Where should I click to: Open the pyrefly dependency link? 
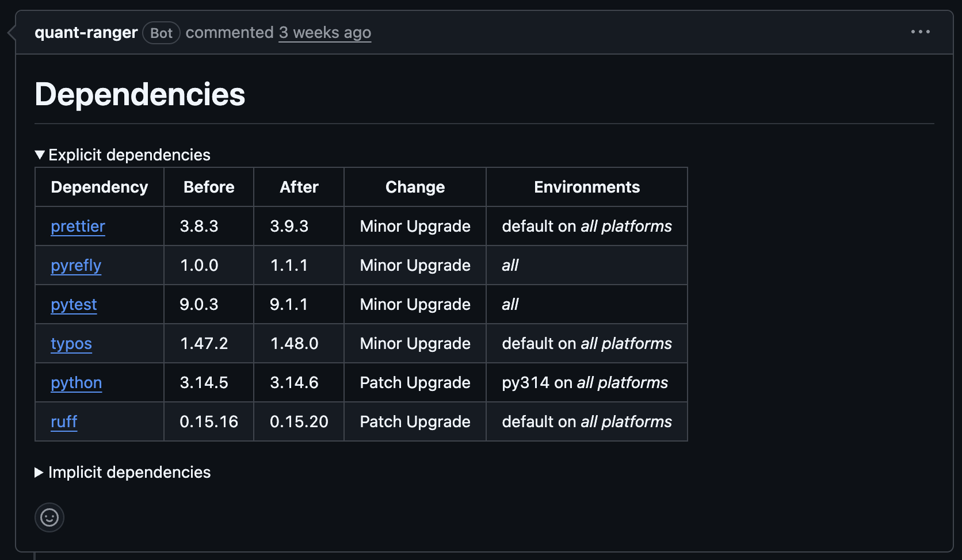pos(76,266)
